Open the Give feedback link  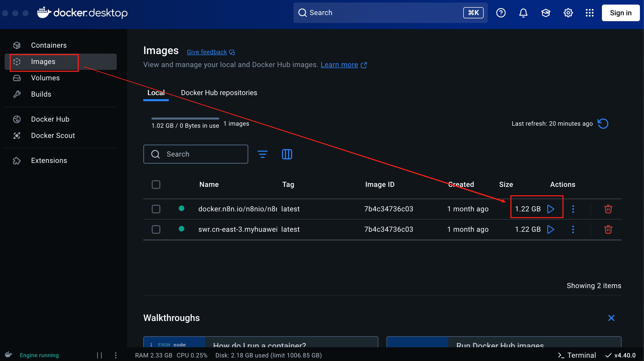coord(207,52)
